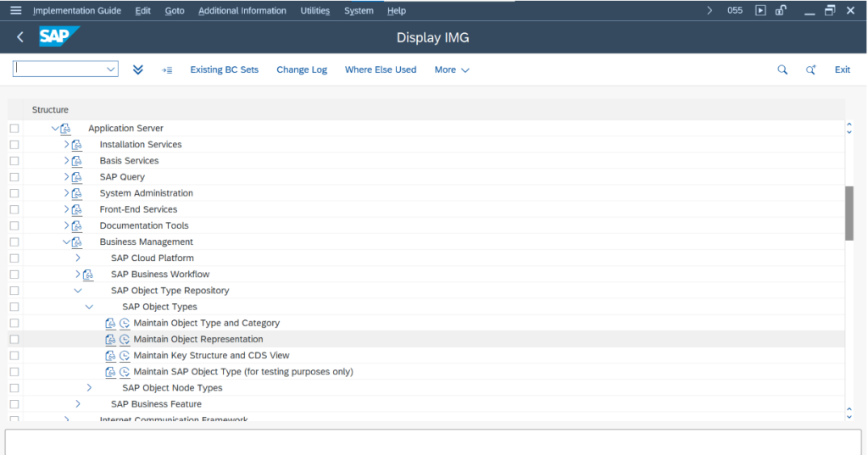Tick the Front-End Services row checkbox

coord(14,209)
